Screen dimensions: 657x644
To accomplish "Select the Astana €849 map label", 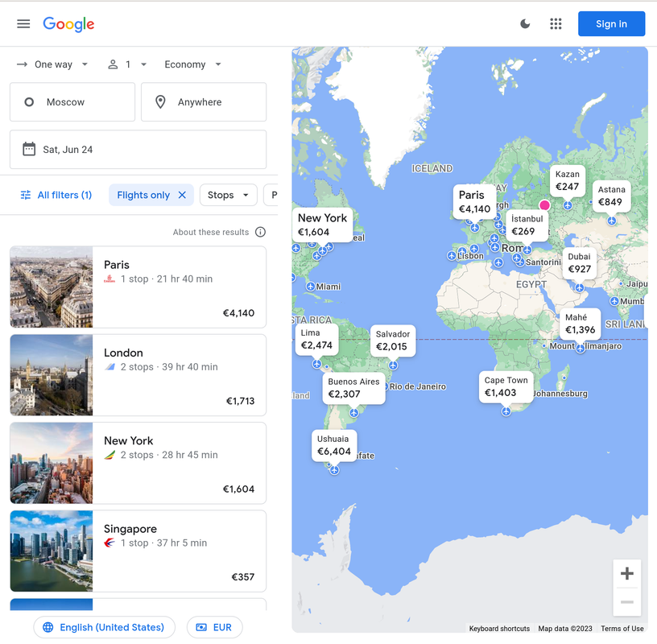I will (611, 196).
